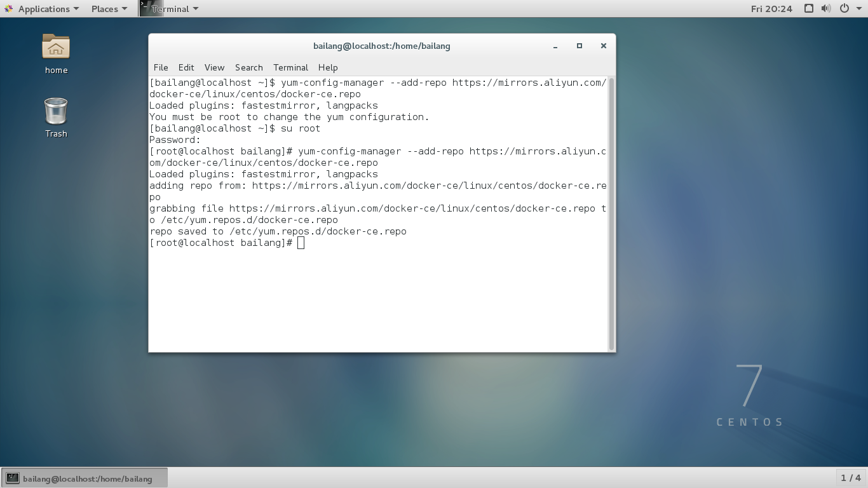
Task: Close the terminal window
Action: (604, 46)
